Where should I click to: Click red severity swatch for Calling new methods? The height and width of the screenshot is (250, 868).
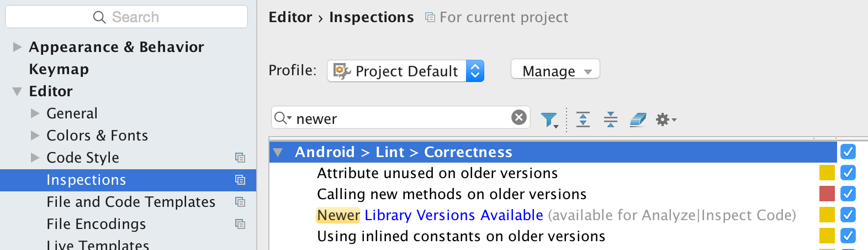point(827,194)
